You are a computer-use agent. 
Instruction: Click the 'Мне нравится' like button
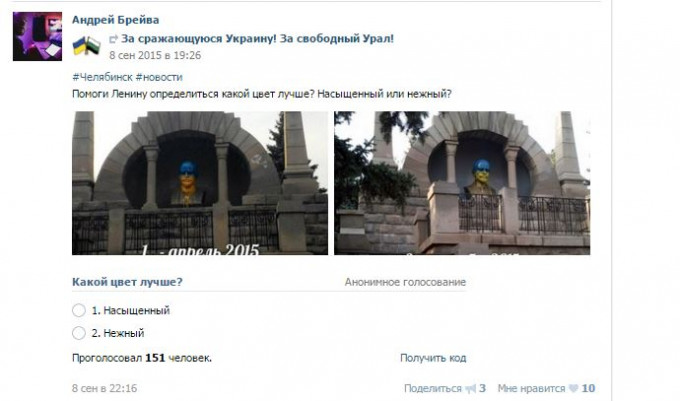point(531,388)
